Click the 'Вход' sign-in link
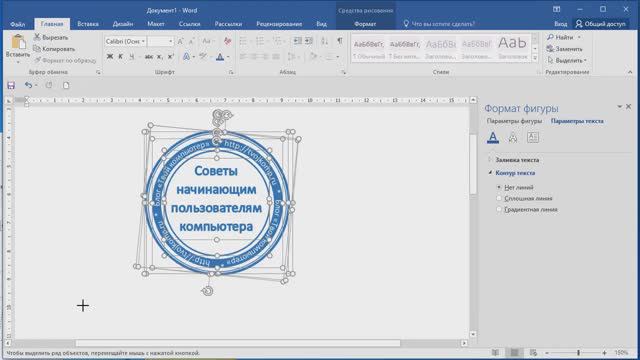640x360 pixels. point(560,24)
